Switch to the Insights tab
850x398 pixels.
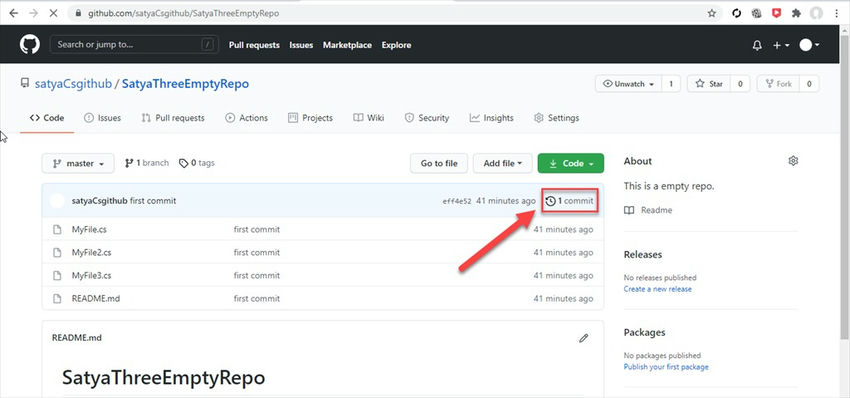pyautogui.click(x=492, y=118)
